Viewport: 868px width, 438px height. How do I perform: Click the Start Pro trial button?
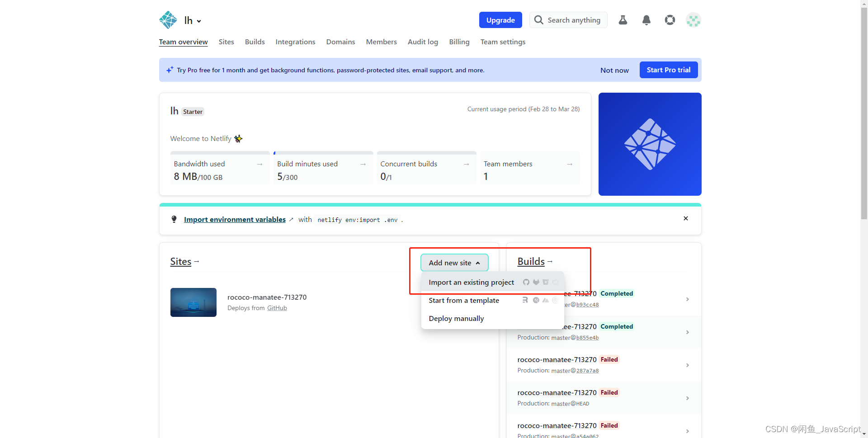[x=669, y=70]
